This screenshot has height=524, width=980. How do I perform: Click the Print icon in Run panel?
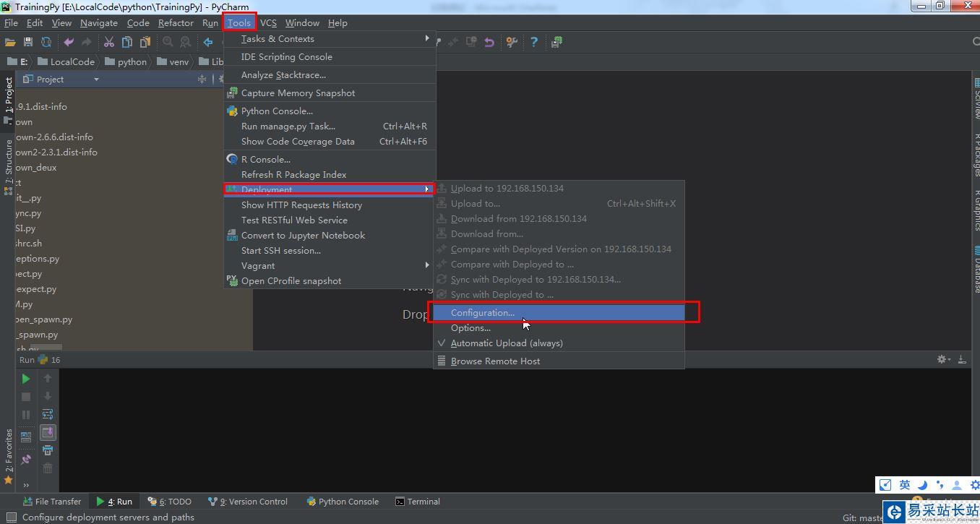click(x=48, y=450)
